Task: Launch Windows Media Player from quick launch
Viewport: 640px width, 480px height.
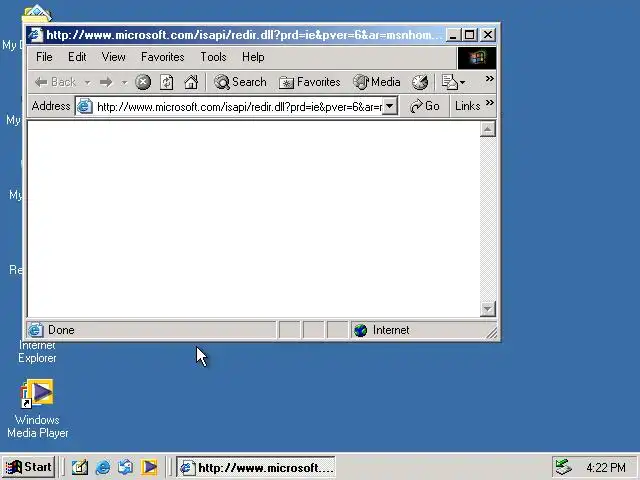Action: click(x=149, y=467)
